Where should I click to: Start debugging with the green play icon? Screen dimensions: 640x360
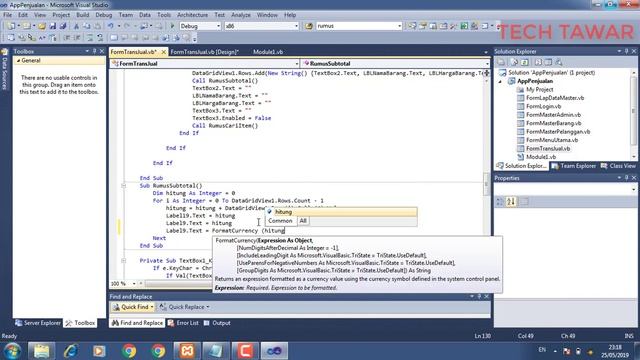pyautogui.click(x=172, y=26)
